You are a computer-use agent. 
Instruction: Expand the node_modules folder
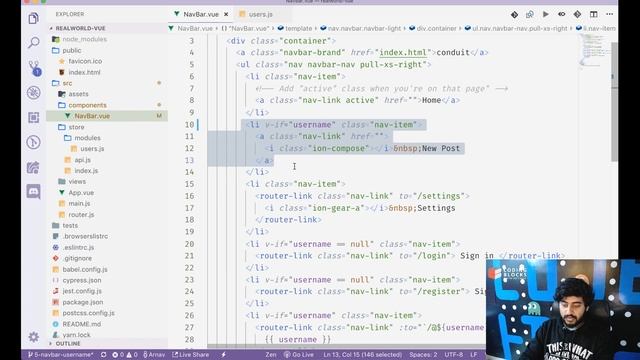[84, 39]
